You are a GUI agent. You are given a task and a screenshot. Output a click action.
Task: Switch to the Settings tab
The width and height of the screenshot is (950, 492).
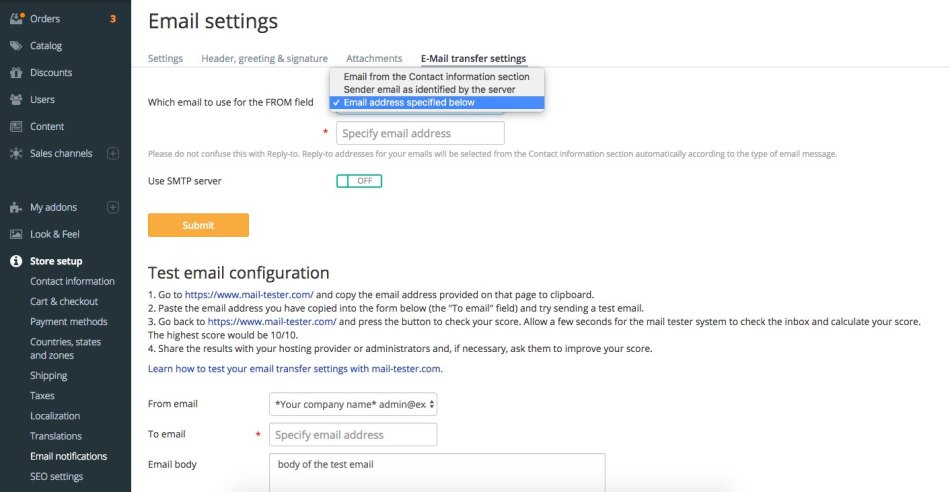click(x=165, y=59)
